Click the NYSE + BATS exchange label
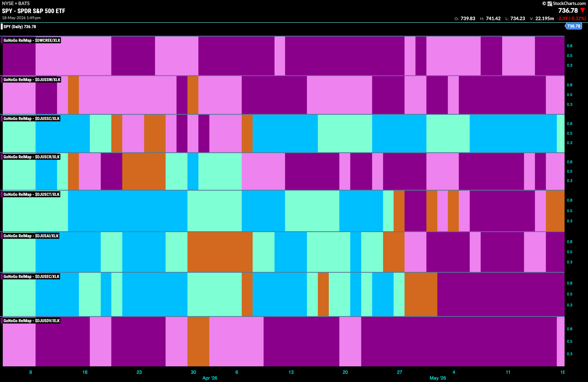Screen dimensions: 588x382 click(x=16, y=3)
